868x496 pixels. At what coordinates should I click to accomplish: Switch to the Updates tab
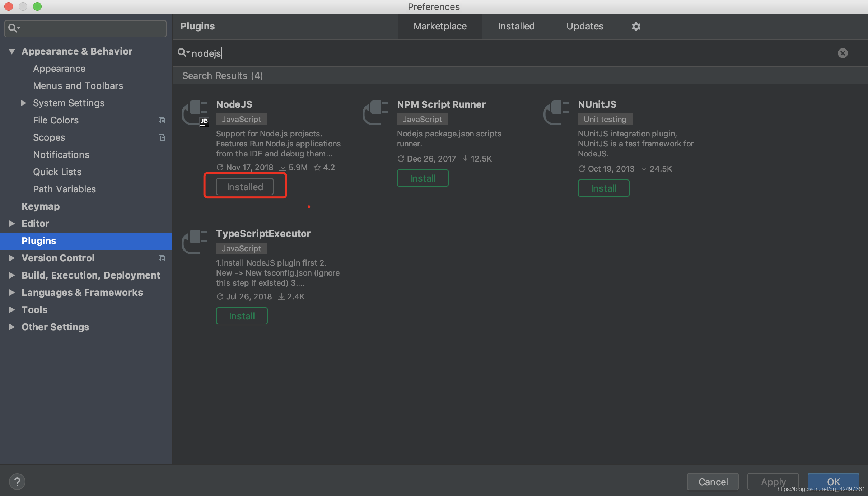585,27
